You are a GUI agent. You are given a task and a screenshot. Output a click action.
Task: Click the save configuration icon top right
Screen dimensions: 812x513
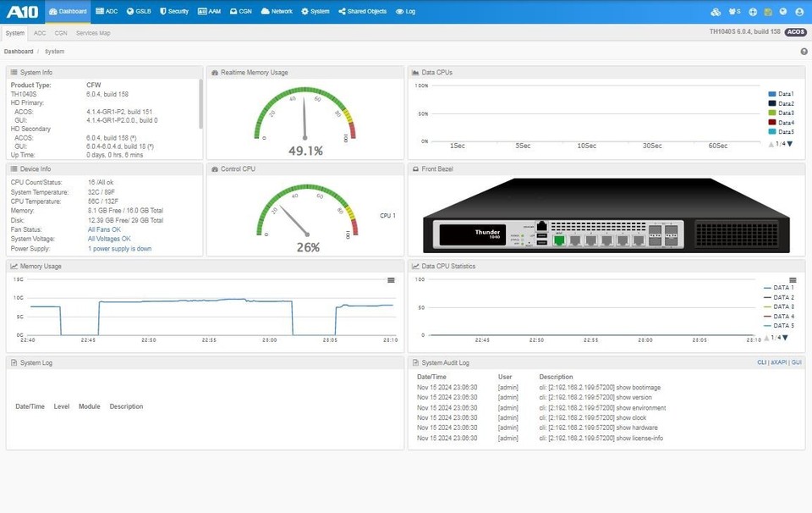pos(766,11)
